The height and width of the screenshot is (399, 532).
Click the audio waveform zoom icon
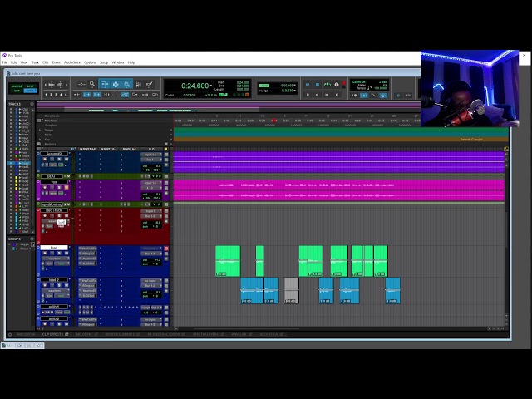(51, 85)
